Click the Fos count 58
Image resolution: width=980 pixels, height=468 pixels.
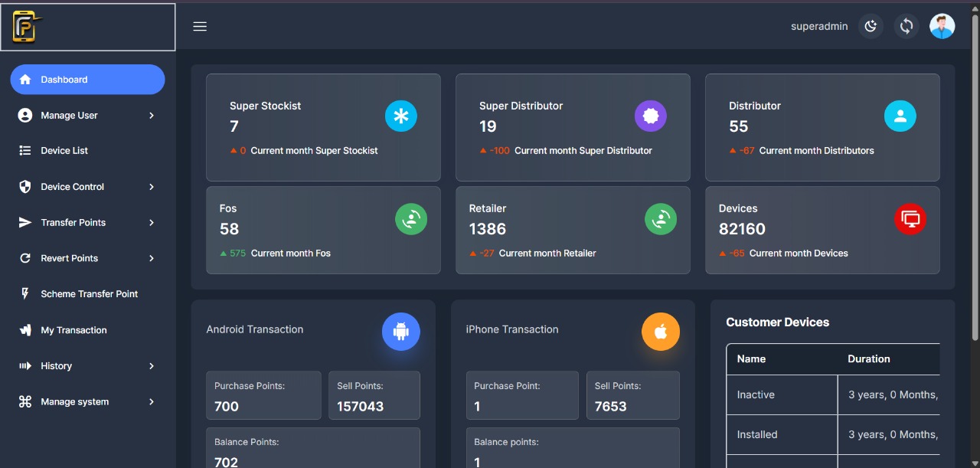(x=229, y=229)
